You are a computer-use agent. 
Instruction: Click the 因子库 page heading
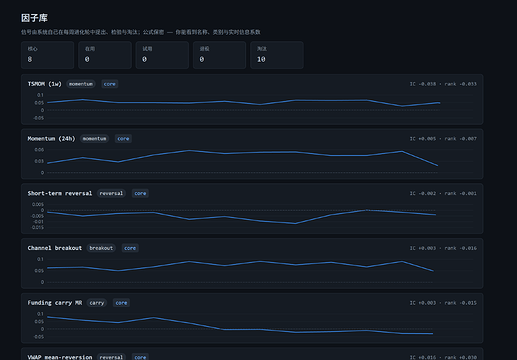click(34, 18)
